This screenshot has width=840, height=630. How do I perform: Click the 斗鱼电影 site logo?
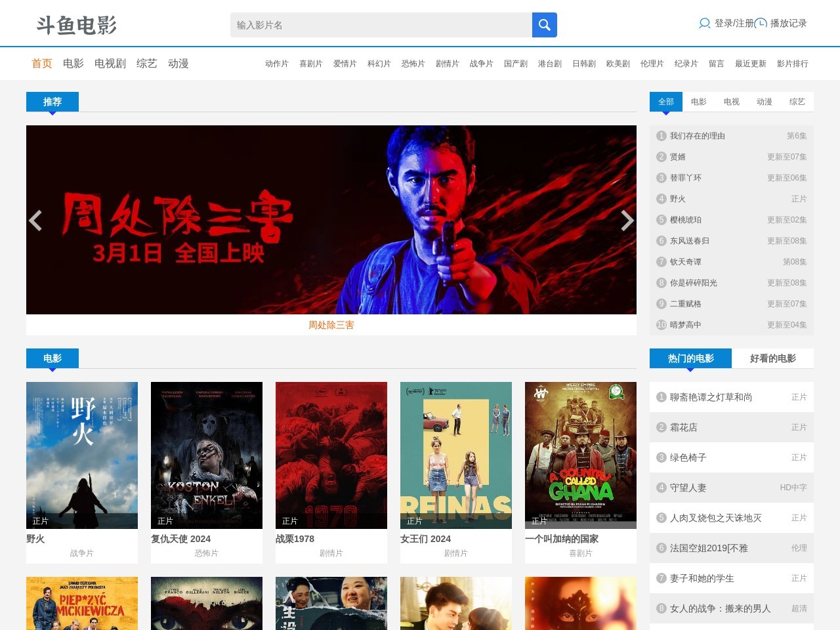coord(77,25)
